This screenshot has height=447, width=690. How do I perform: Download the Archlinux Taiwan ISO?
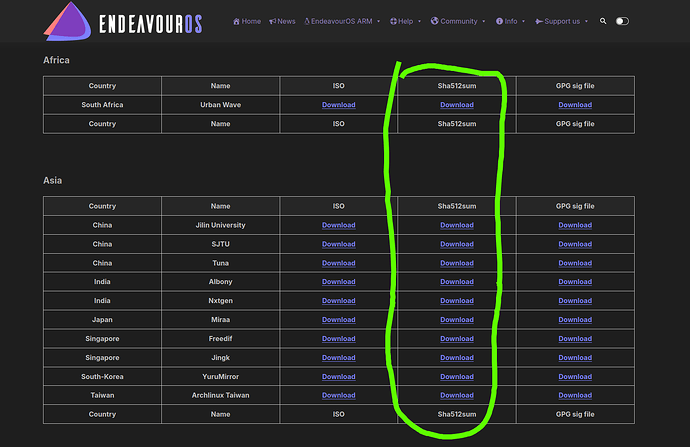pos(338,395)
